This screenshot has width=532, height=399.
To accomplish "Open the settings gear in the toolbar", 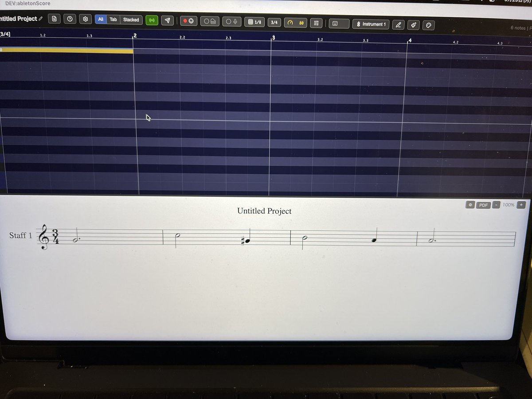I will click(85, 20).
